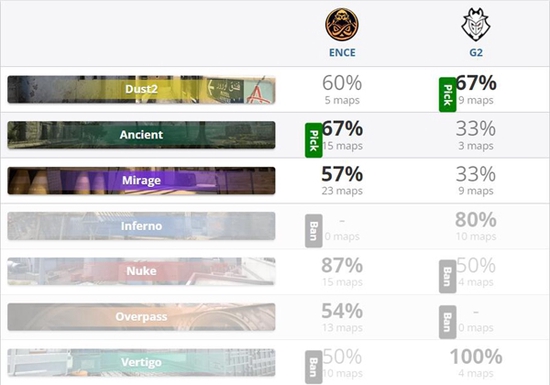Viewport: 550px width, 385px height.
Task: Select the Inferno map banner
Action: click(x=141, y=226)
